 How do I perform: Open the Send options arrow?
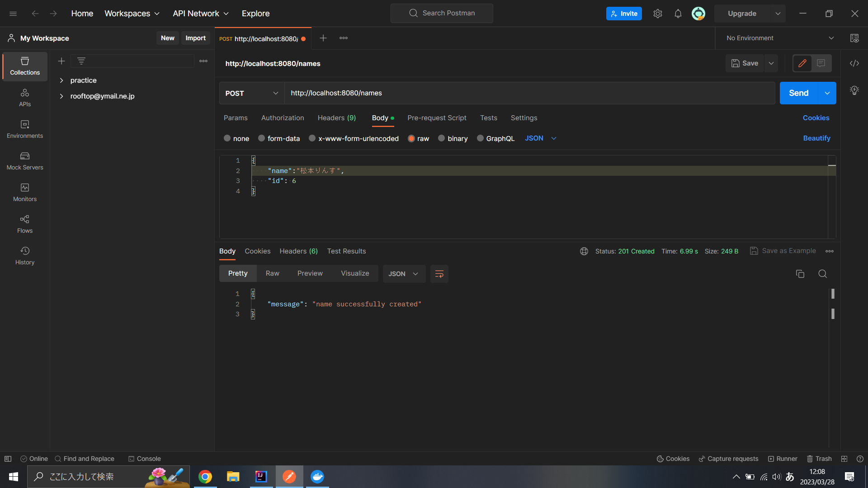click(x=827, y=93)
